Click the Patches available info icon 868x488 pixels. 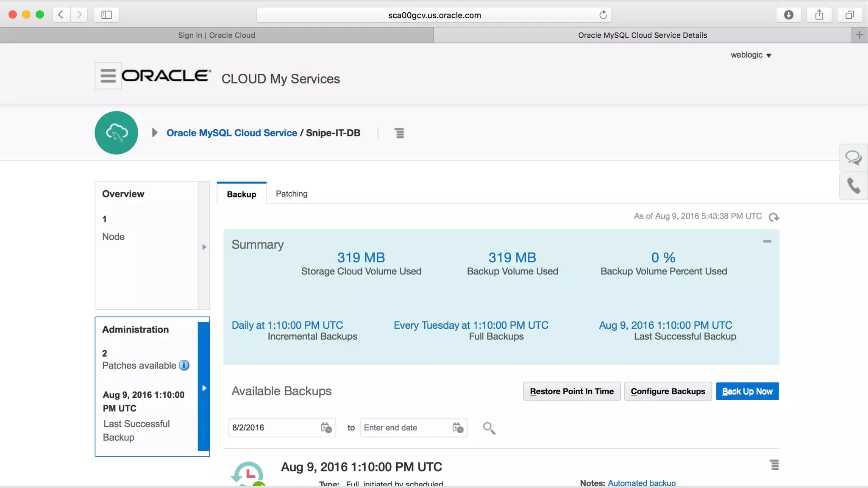[x=184, y=365]
